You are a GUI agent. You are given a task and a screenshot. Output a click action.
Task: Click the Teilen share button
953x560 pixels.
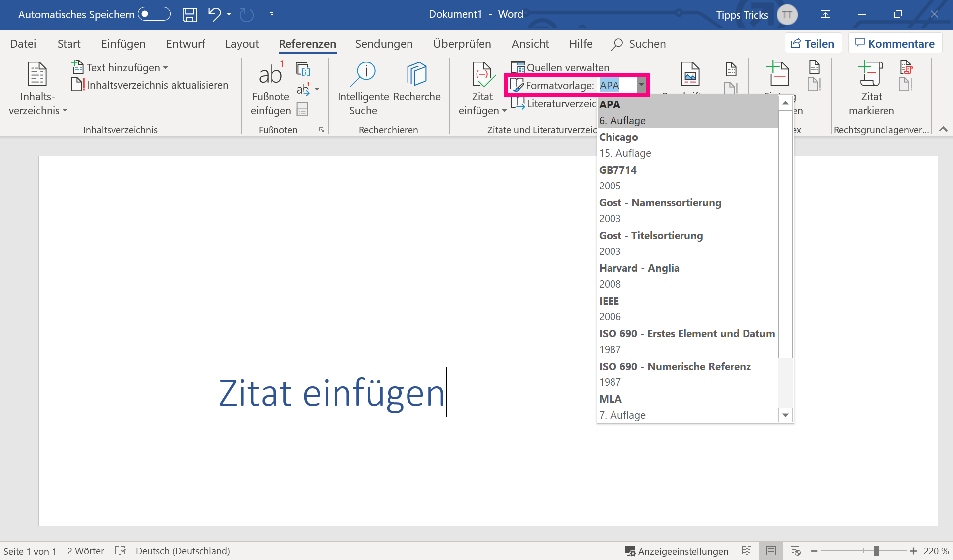tap(813, 44)
